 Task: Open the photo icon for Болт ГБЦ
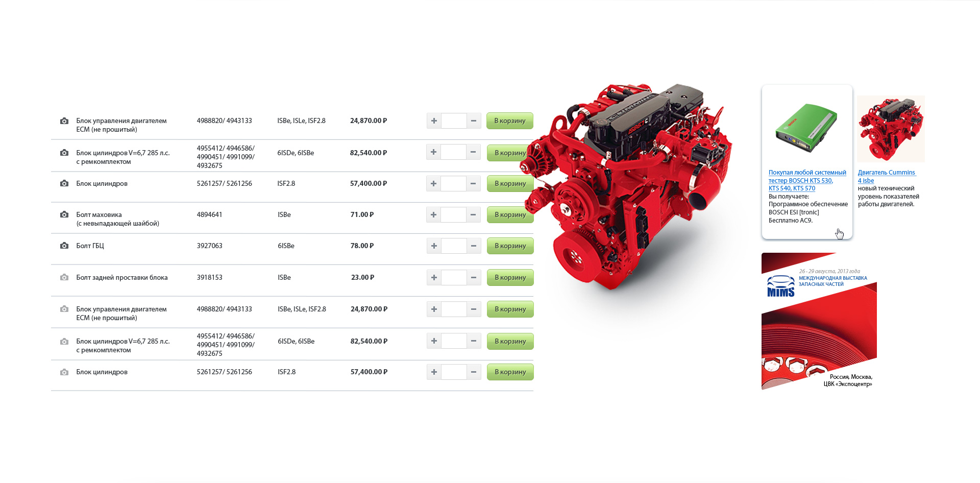[x=64, y=246]
